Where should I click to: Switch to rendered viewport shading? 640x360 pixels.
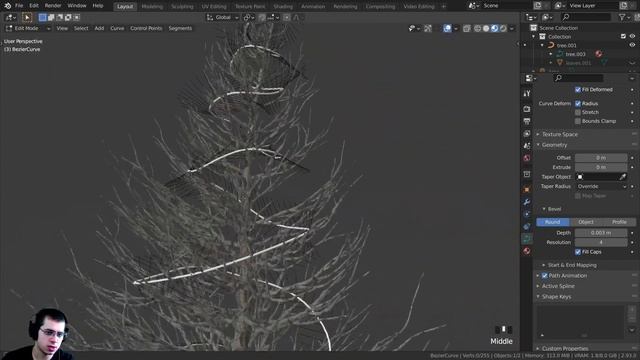pos(503,28)
